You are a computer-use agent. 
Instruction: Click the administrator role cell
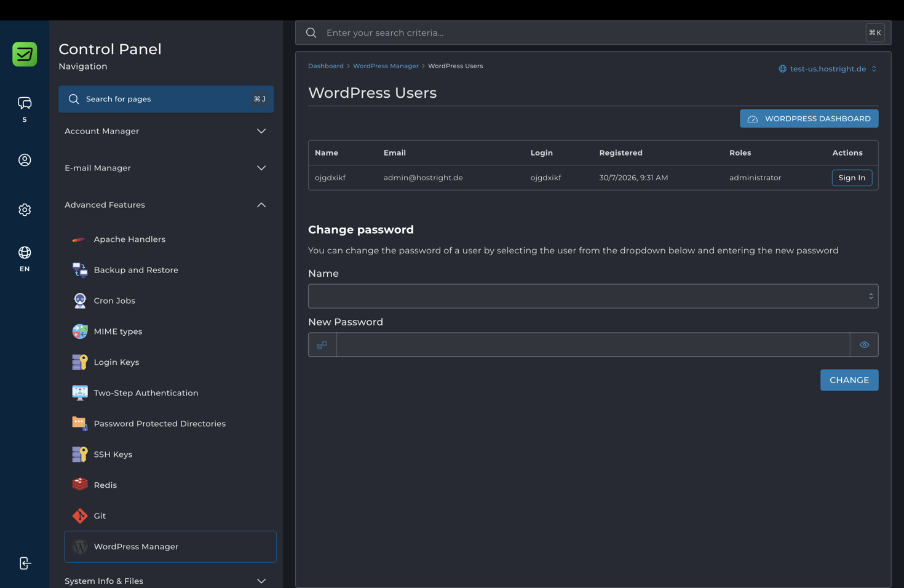[755, 178]
